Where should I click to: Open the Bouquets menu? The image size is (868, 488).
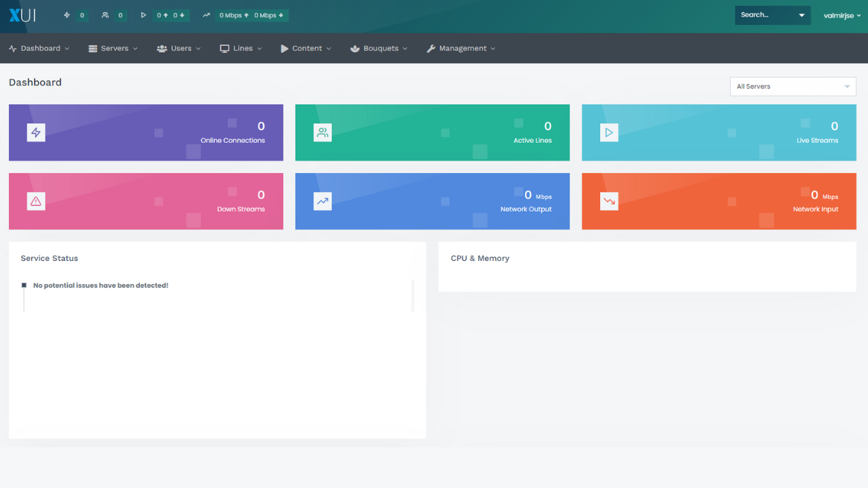[379, 48]
